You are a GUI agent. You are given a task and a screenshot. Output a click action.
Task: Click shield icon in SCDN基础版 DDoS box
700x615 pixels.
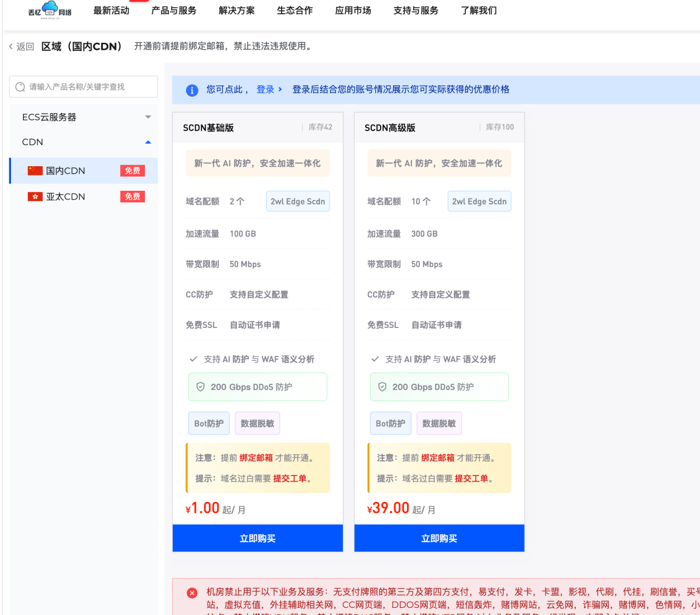click(201, 387)
